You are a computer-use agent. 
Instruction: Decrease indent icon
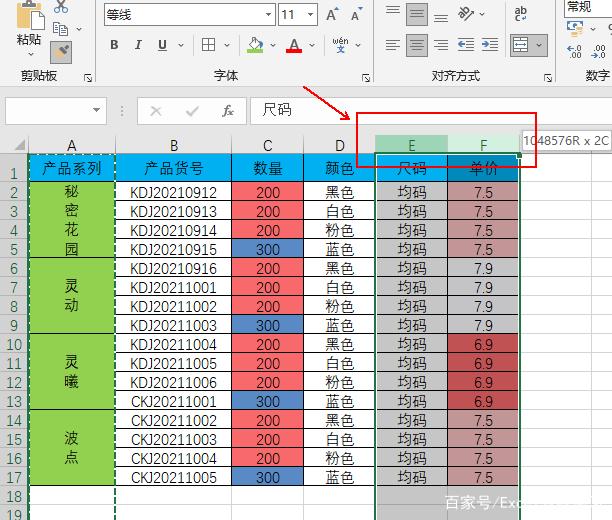[466, 45]
